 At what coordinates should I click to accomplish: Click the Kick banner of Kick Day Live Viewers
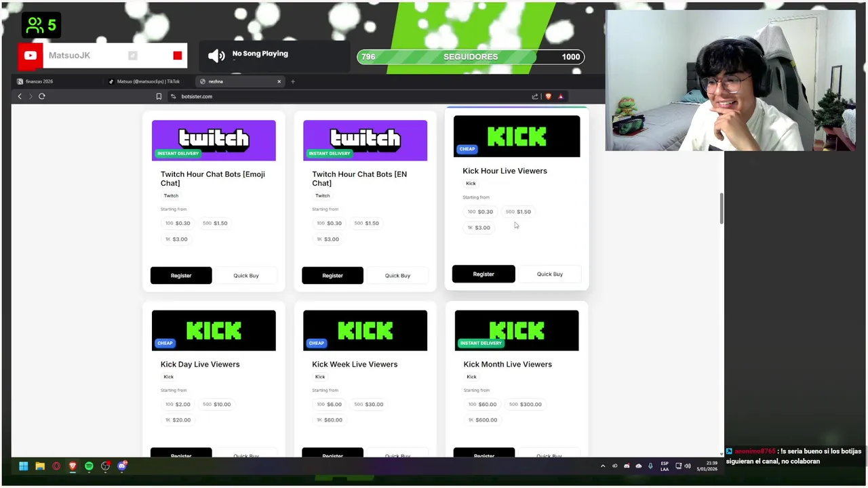click(214, 330)
